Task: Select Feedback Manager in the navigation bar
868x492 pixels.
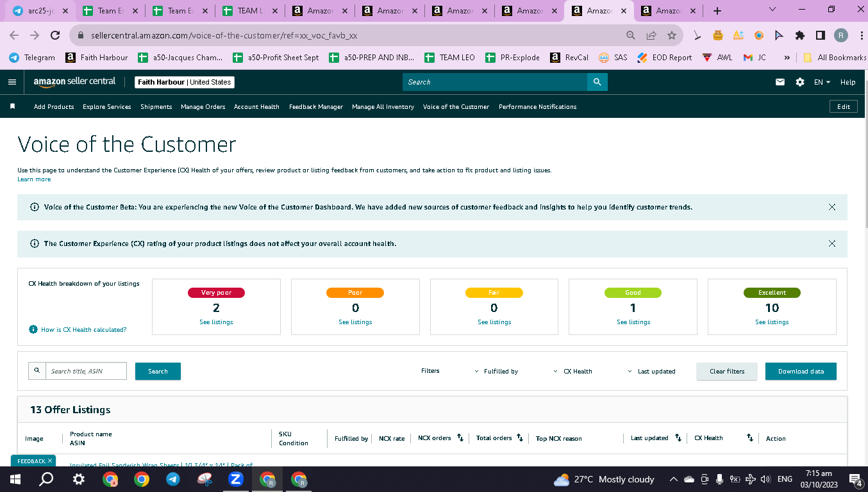Action: point(316,106)
